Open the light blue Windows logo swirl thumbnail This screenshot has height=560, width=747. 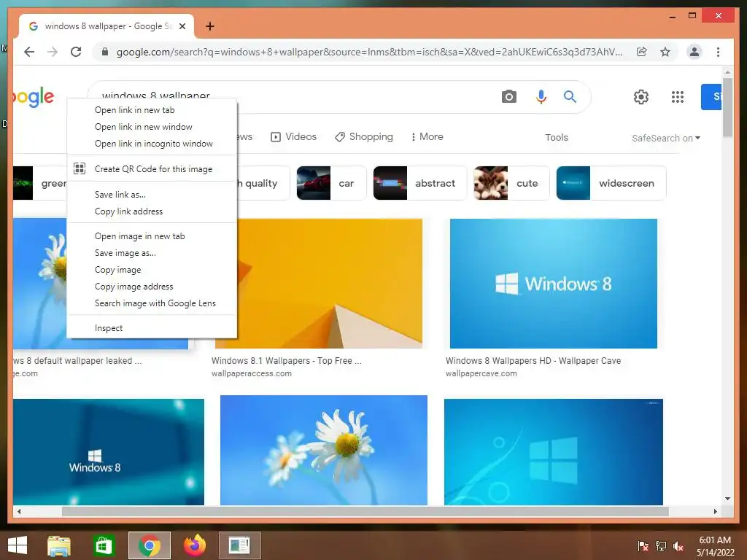[554, 452]
